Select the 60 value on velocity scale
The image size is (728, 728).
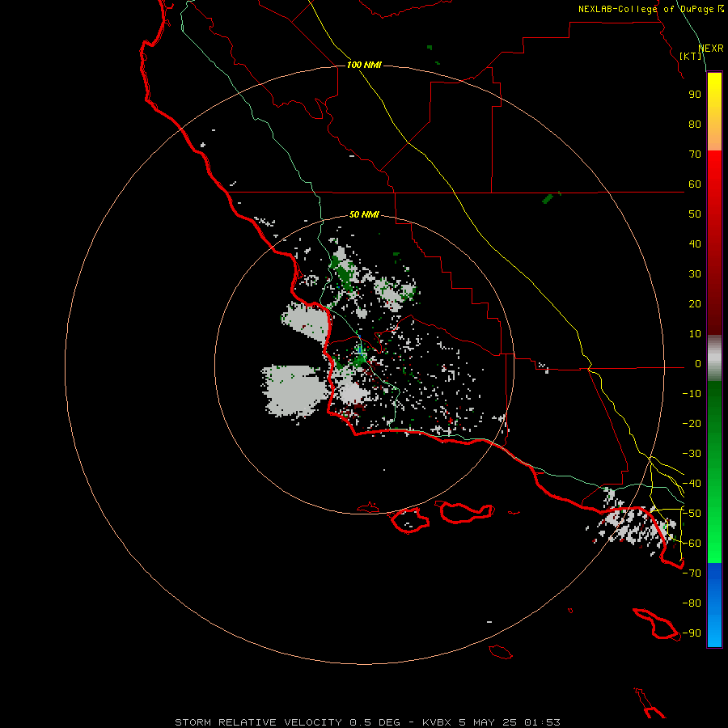(695, 184)
